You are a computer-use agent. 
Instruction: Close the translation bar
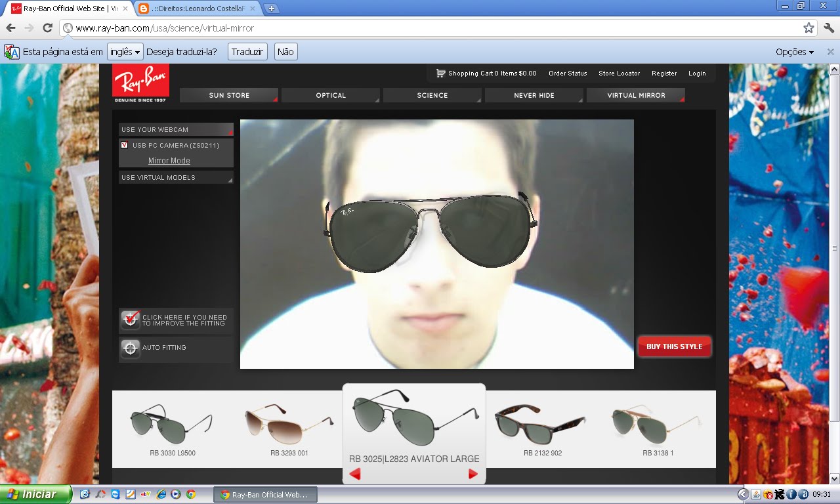click(831, 52)
